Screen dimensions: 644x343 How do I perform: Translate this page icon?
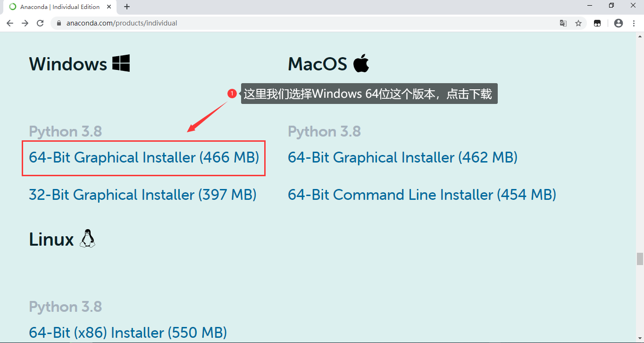tap(563, 23)
